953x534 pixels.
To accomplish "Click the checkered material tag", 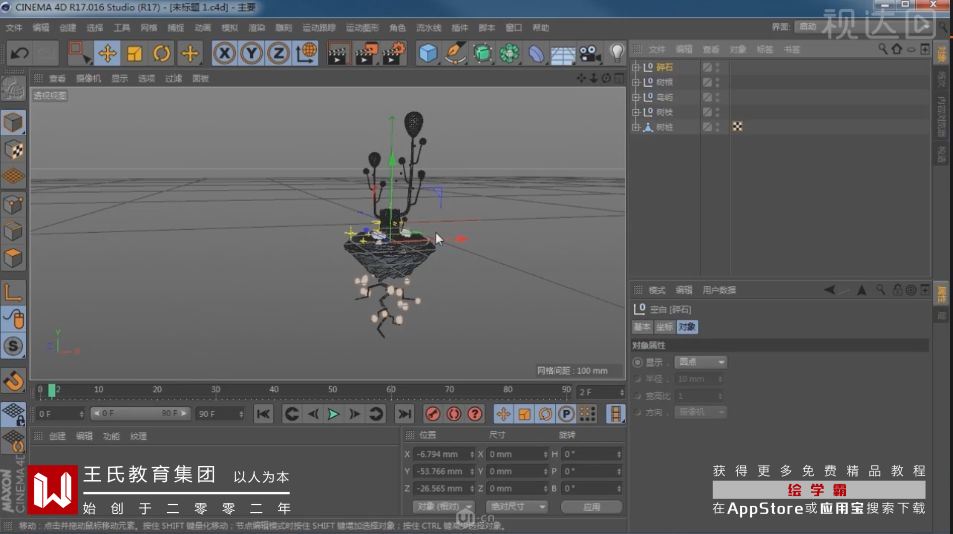I will [x=737, y=126].
